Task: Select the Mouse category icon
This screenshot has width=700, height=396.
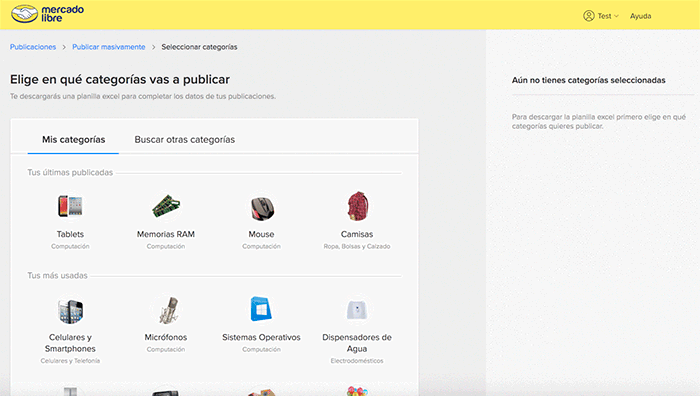Action: (x=262, y=208)
